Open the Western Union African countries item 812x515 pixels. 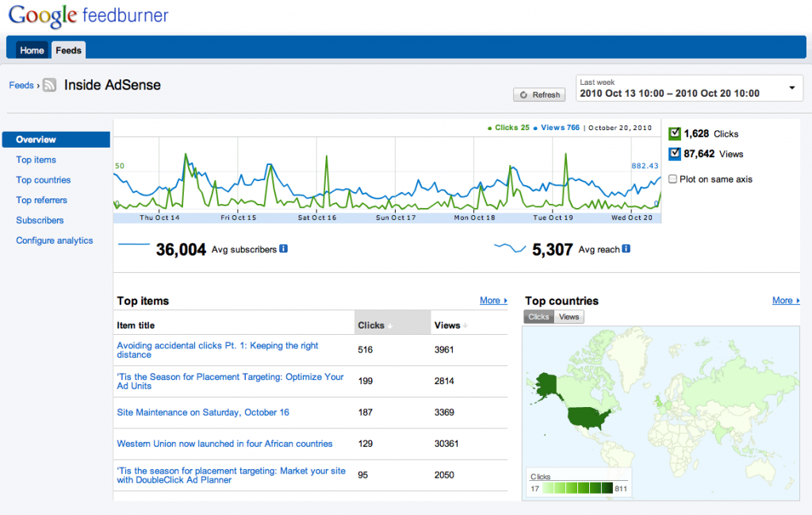click(224, 444)
